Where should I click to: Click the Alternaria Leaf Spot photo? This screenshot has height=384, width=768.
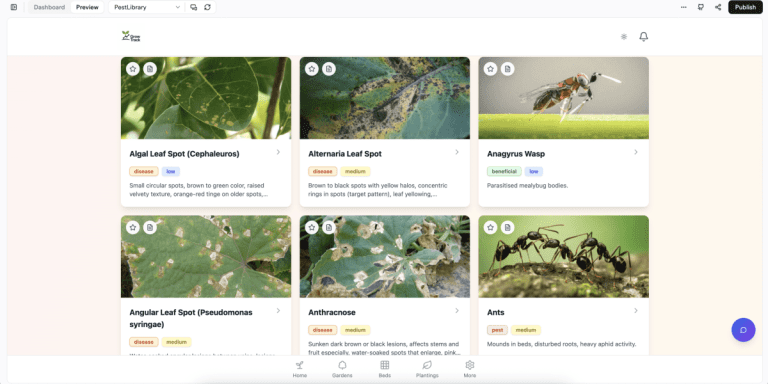point(384,98)
